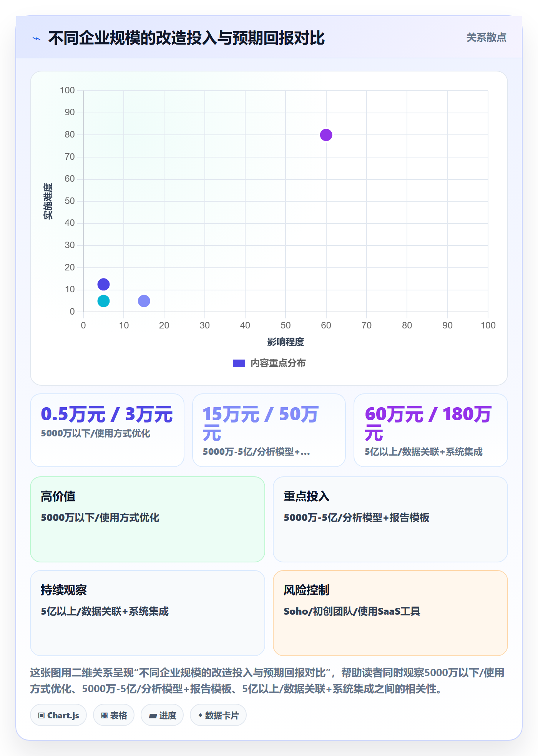Select the dark indigo point above the cyan point

[x=103, y=284]
